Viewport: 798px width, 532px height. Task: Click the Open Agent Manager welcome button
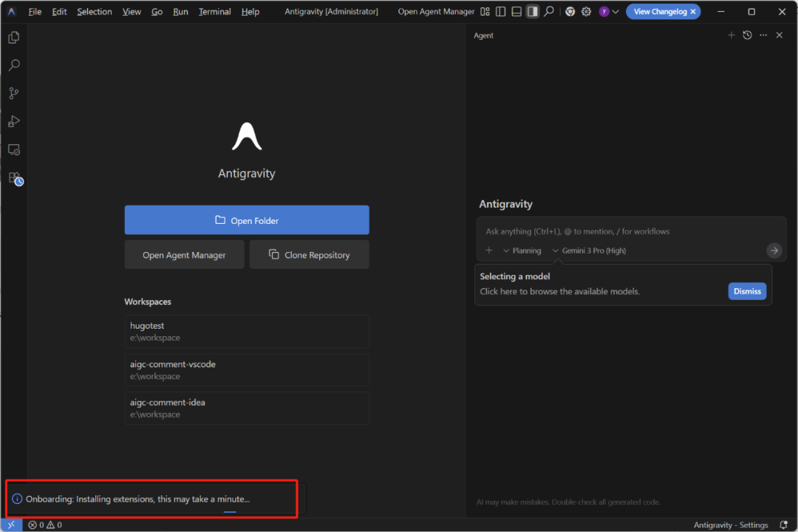[184, 254]
